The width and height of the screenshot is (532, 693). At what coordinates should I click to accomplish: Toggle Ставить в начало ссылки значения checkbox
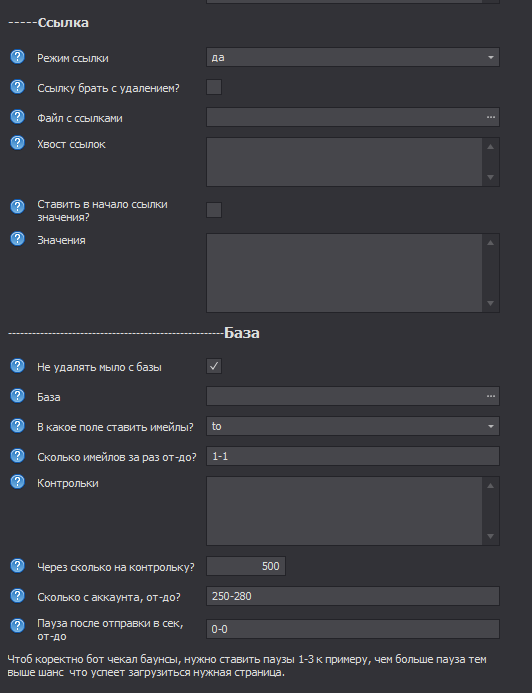click(x=214, y=210)
